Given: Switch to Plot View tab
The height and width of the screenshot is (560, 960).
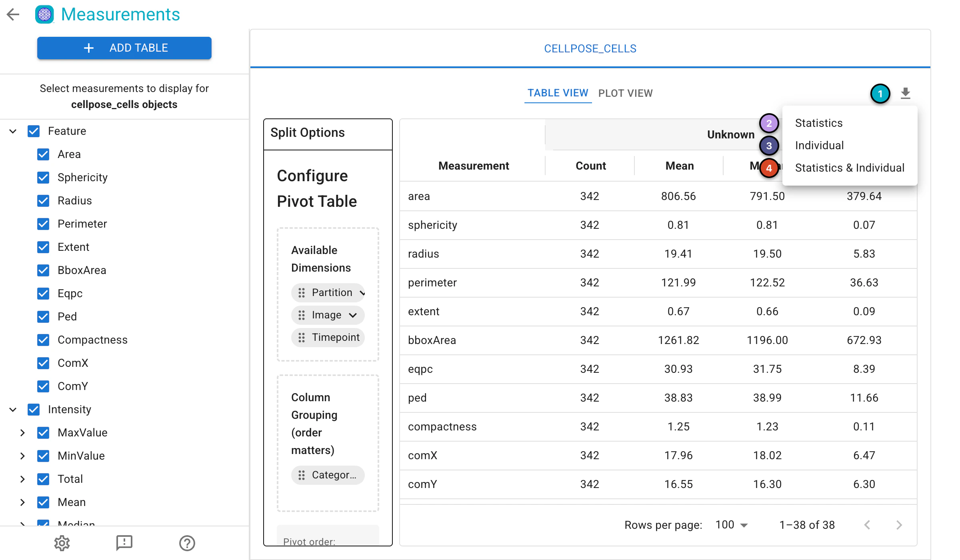Looking at the screenshot, I should tap(625, 93).
